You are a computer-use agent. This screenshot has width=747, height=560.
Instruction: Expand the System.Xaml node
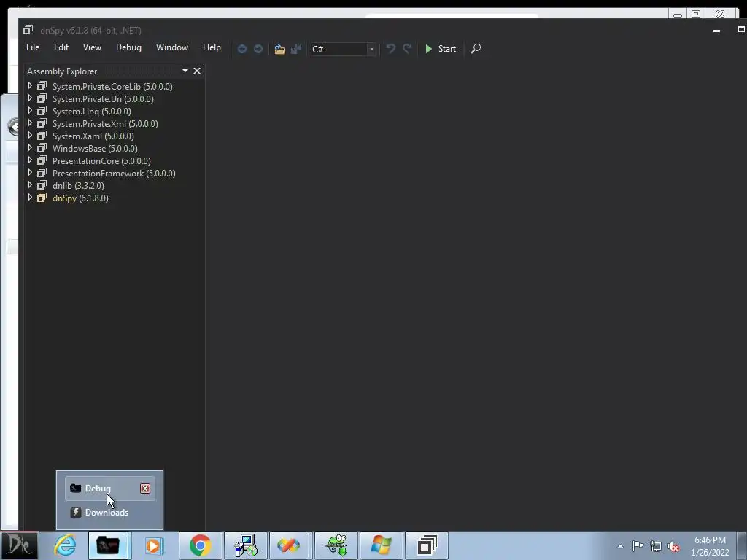coord(30,136)
